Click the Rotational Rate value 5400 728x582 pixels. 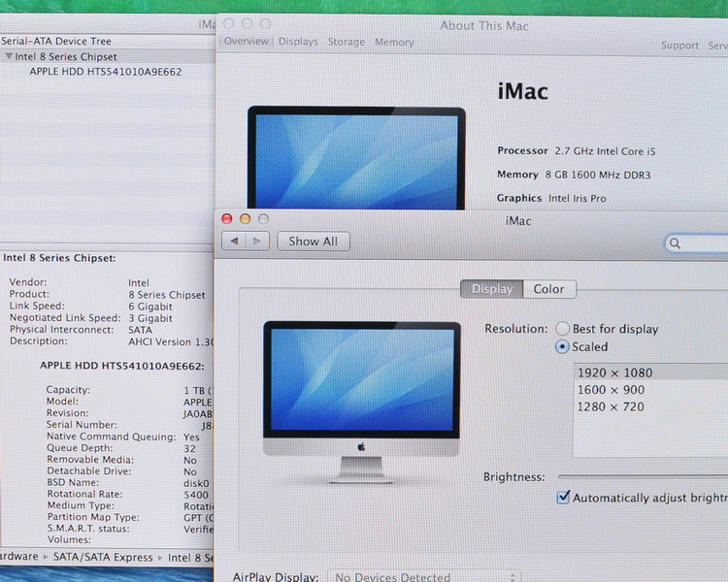(196, 495)
